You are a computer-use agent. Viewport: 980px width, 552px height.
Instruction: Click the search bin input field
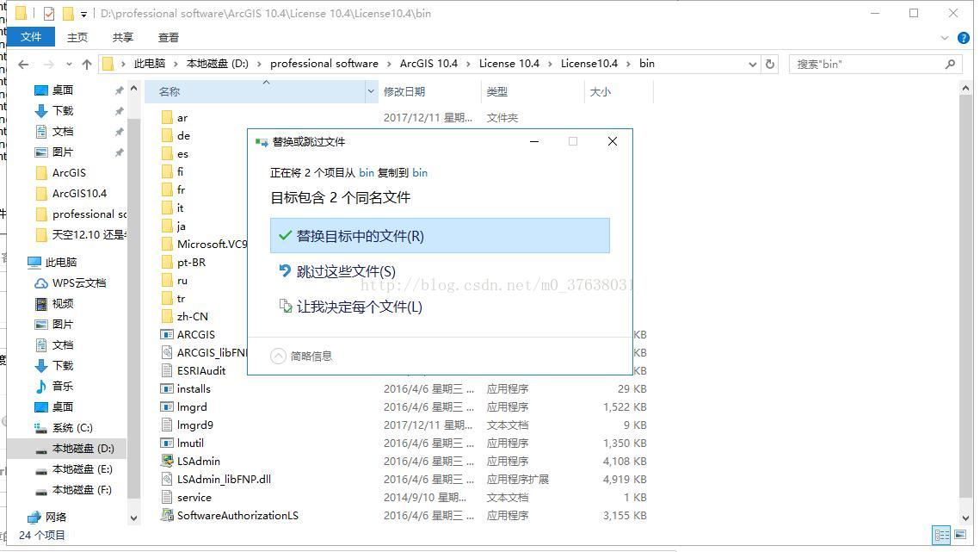[x=866, y=64]
